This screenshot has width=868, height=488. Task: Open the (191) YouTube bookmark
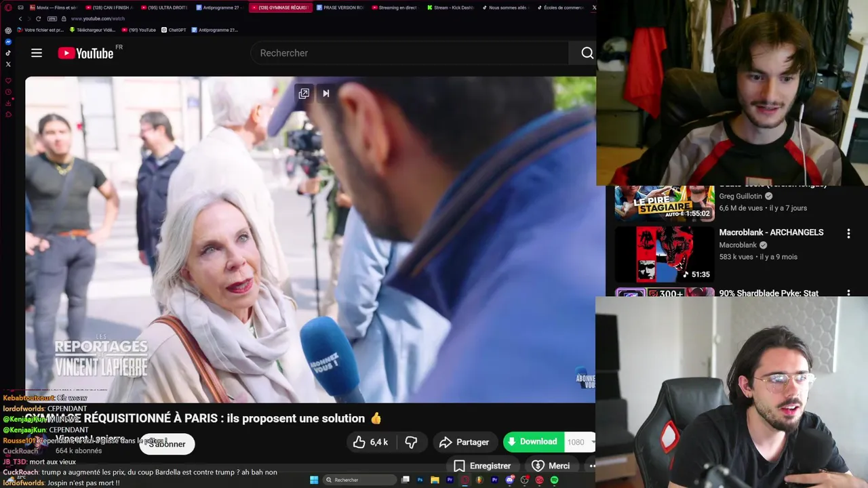139,30
